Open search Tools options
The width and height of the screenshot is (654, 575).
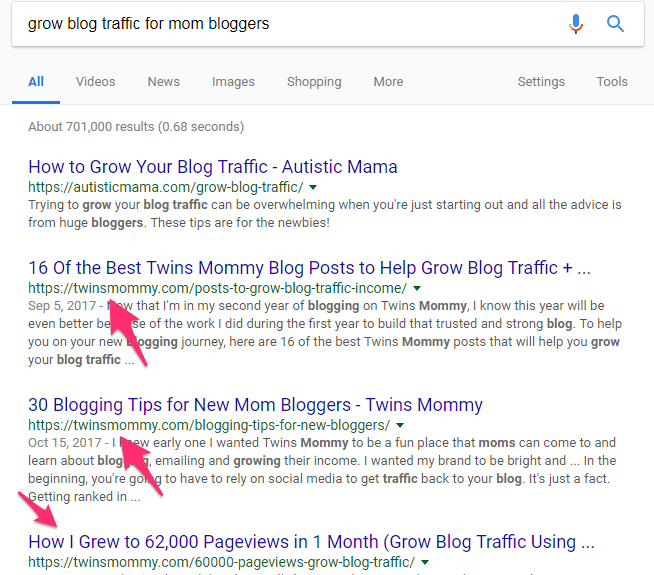point(612,82)
